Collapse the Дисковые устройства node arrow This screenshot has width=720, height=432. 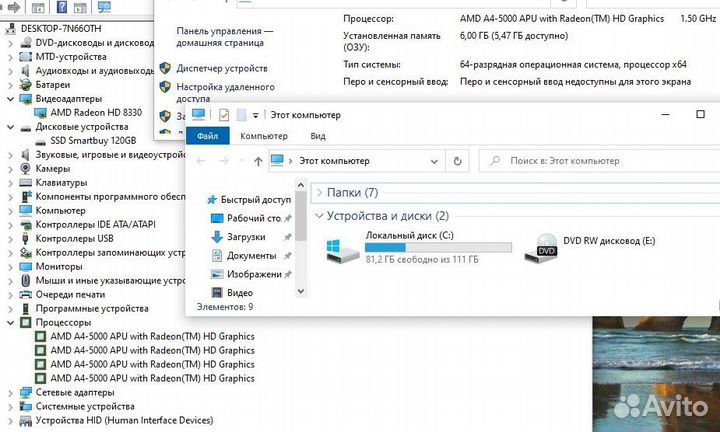11,127
